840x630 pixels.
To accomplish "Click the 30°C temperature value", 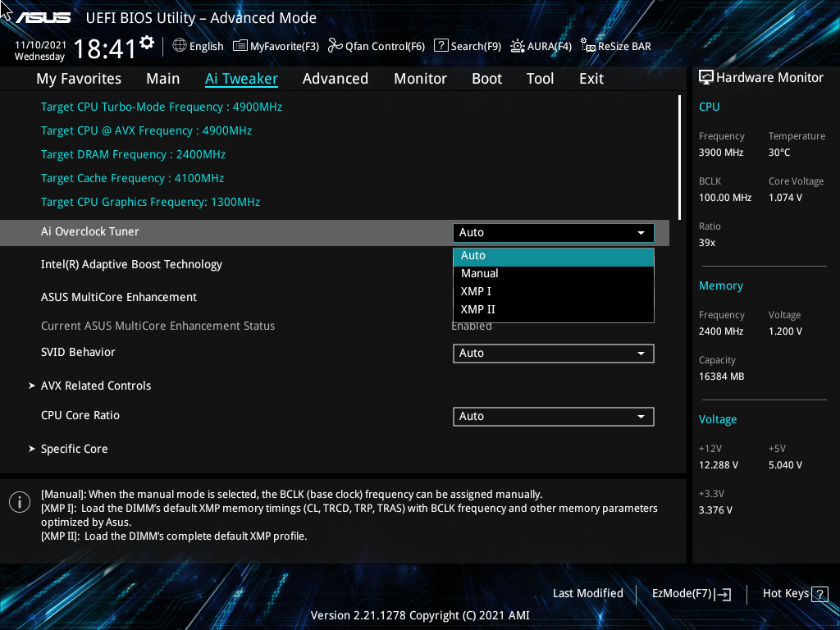I will click(779, 153).
